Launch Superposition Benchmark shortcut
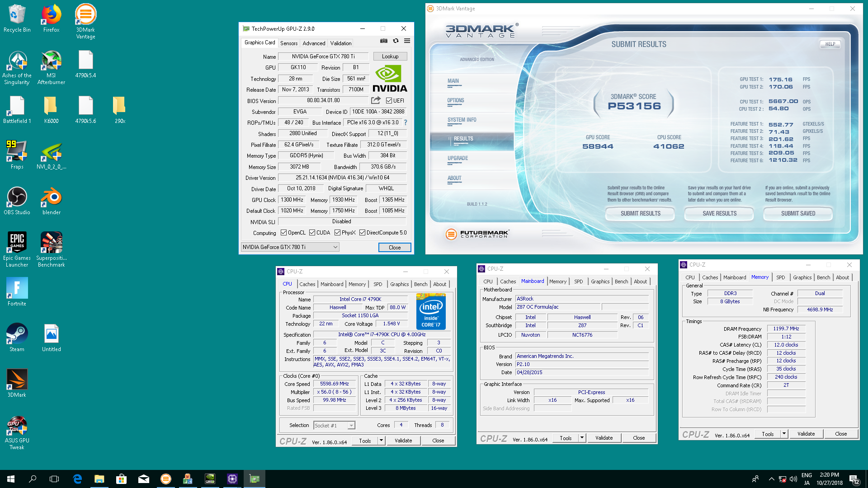 pos(51,249)
